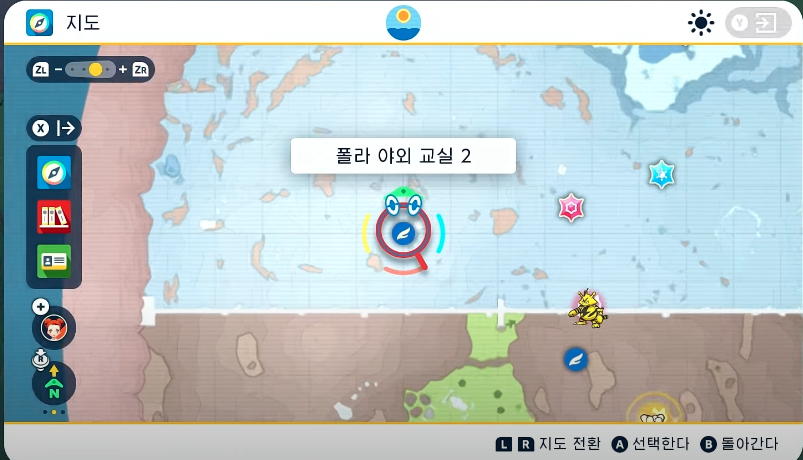Open the red Pokédex books icon
Screen dimensions: 803x460
click(x=54, y=217)
